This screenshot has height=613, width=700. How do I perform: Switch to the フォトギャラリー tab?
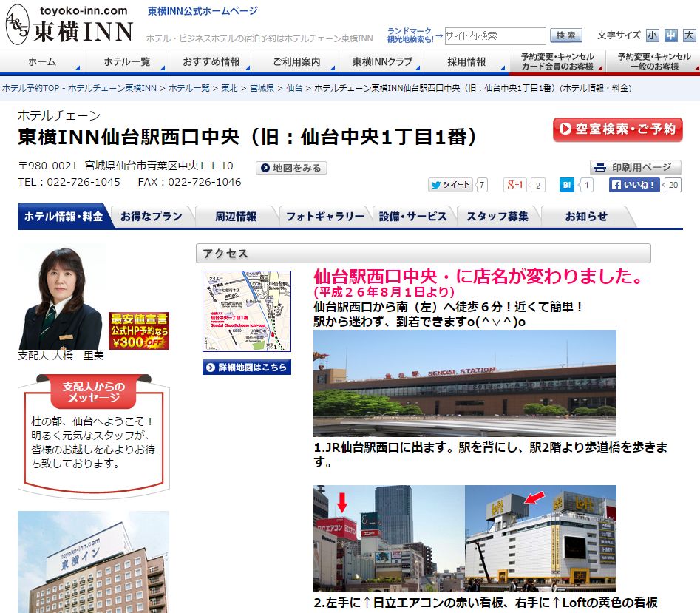325,217
